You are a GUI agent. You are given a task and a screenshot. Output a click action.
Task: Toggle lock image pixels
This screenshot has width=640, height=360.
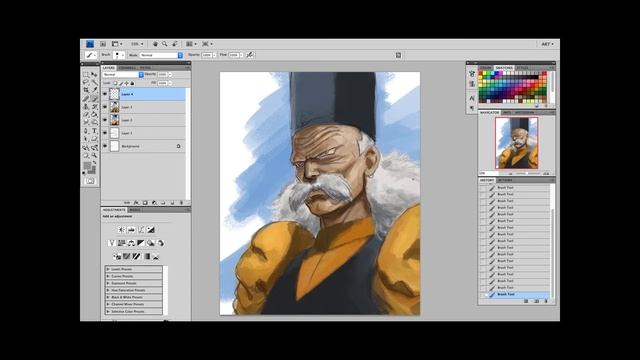(x=121, y=83)
